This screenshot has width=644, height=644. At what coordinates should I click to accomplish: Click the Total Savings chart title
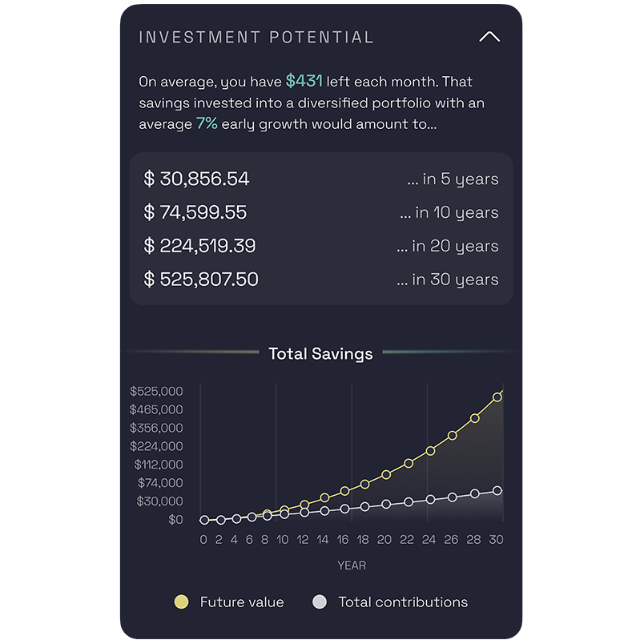click(x=320, y=353)
